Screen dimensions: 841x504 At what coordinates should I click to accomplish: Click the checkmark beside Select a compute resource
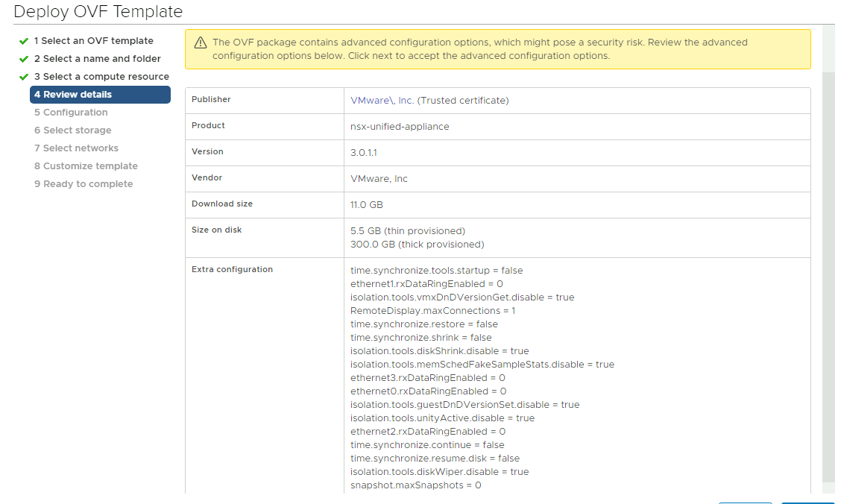coord(24,77)
